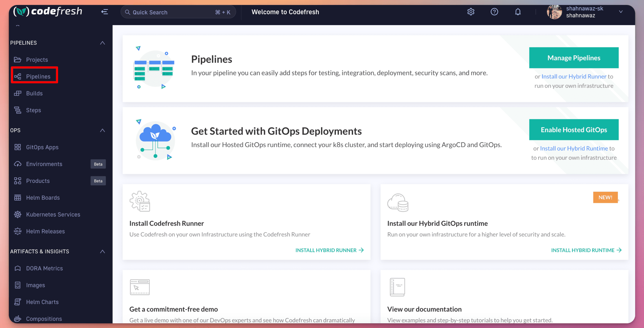Expand the shahnawaz account dropdown
This screenshot has height=328, width=644.
[x=620, y=12]
